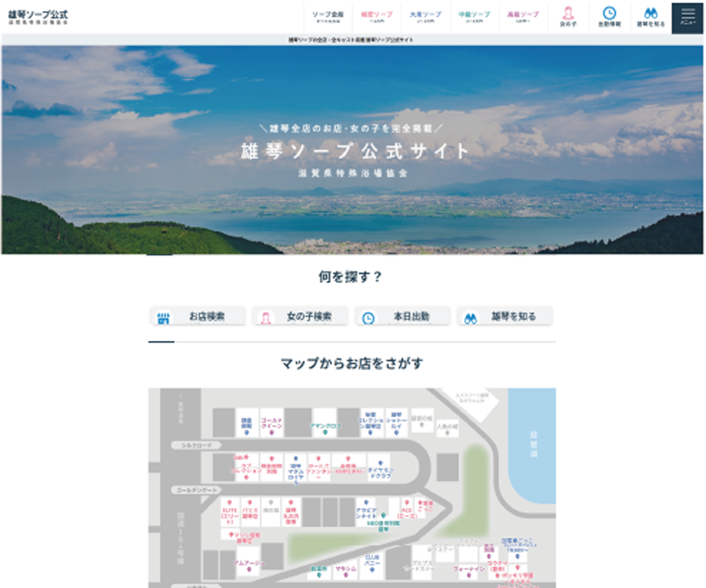
Task: Click the 出勤情報 clock icon in header
Action: 609,13
